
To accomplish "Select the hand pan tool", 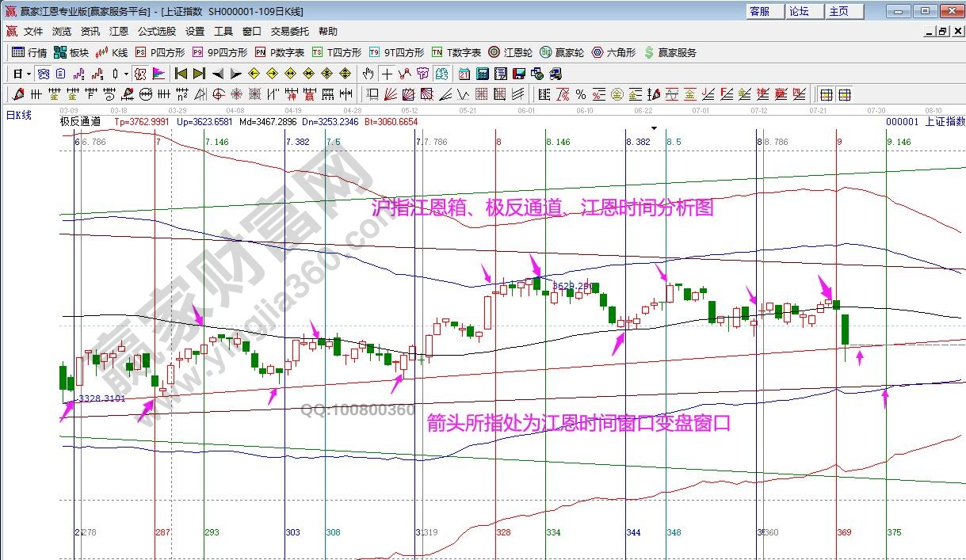I will pos(368,74).
